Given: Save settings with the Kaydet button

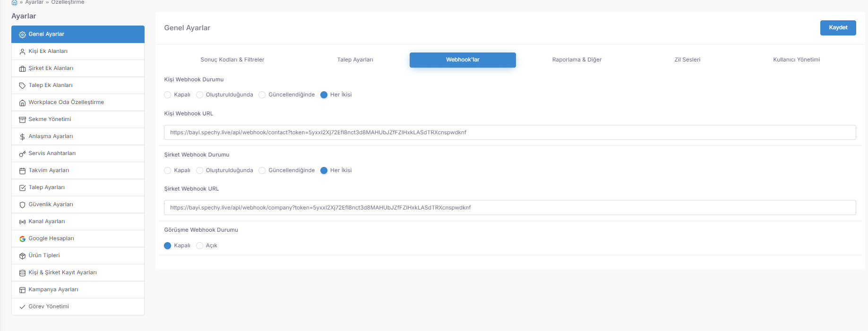Looking at the screenshot, I should (838, 27).
